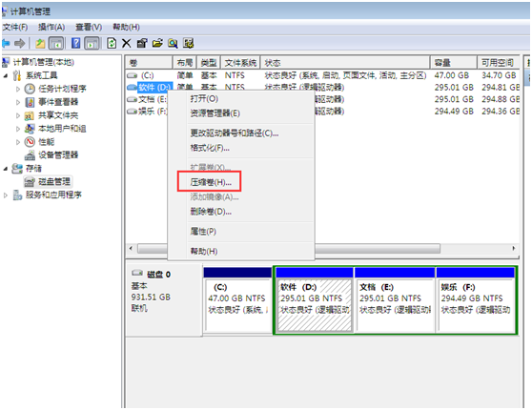Sort by 类型 column header
This screenshot has width=532, height=410.
click(x=209, y=63)
